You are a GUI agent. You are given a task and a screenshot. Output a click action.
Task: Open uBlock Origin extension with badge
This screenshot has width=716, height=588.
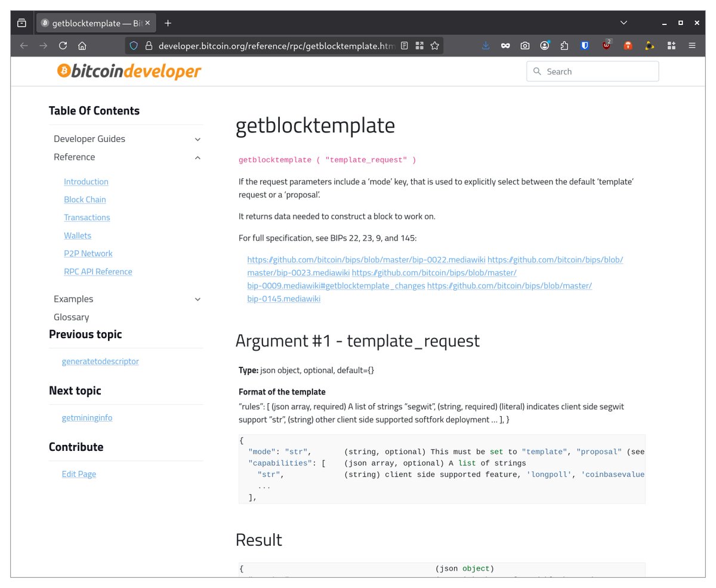point(607,45)
